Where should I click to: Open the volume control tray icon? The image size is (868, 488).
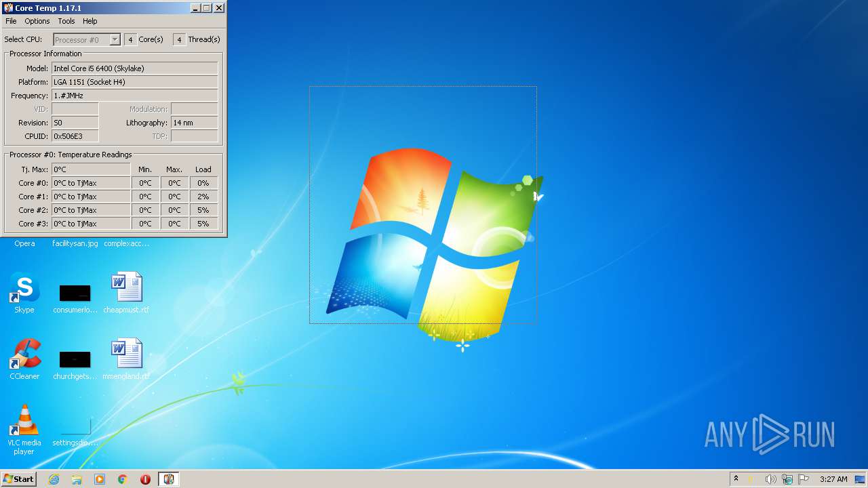click(x=770, y=479)
